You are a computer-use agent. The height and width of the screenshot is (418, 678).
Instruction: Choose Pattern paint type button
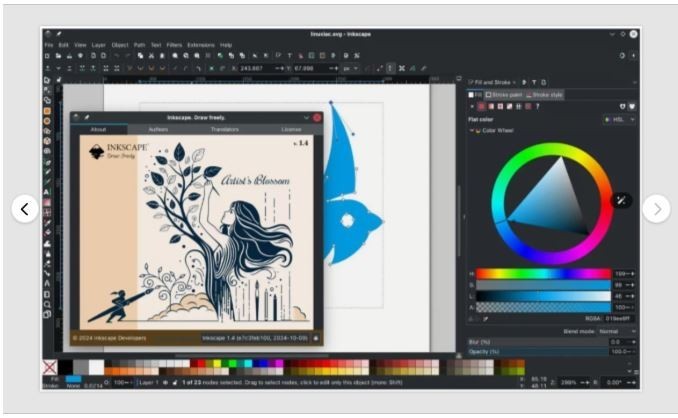click(519, 106)
